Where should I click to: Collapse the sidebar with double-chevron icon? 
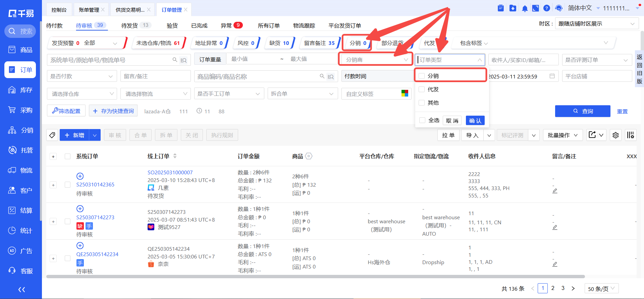(21, 290)
